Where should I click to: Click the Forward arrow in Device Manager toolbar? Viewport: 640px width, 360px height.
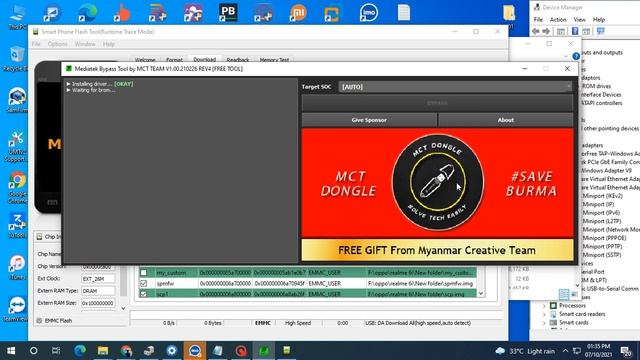(546, 31)
